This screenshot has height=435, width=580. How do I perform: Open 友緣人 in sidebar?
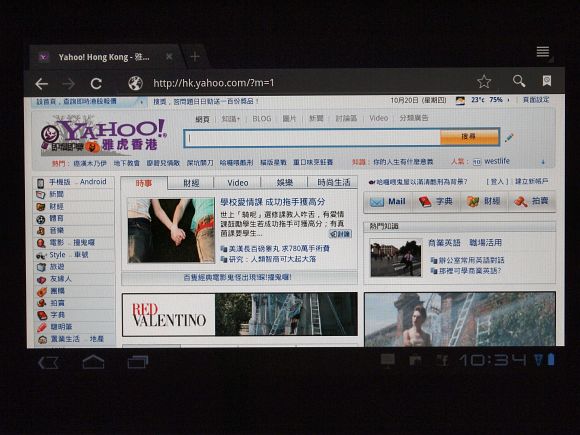point(60,279)
